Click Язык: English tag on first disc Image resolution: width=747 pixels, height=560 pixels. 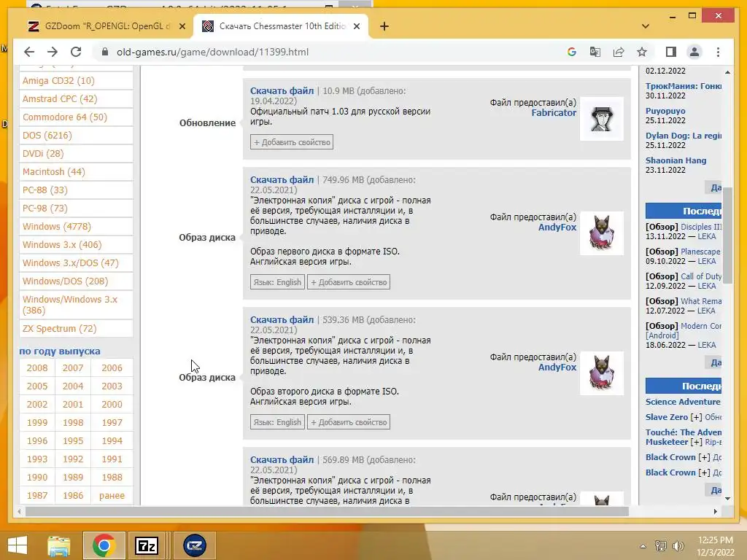pos(277,282)
